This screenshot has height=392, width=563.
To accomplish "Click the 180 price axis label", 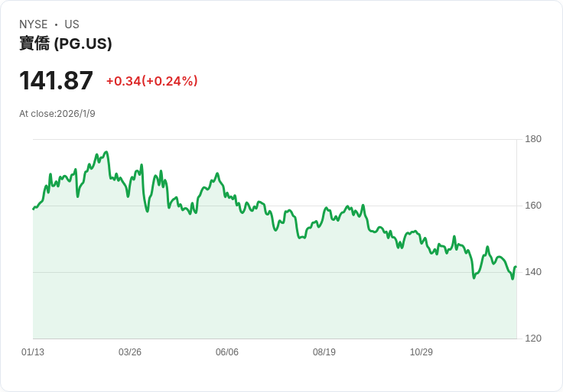I will point(533,139).
